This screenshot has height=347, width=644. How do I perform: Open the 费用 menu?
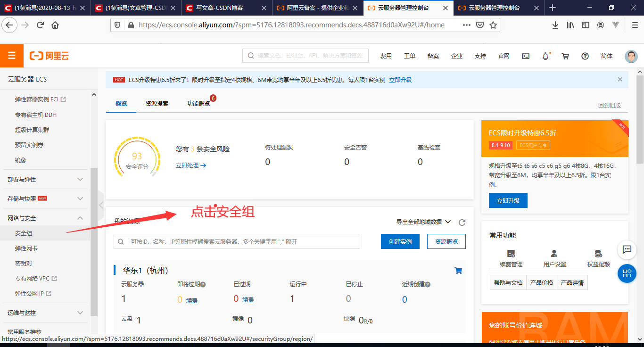point(386,56)
